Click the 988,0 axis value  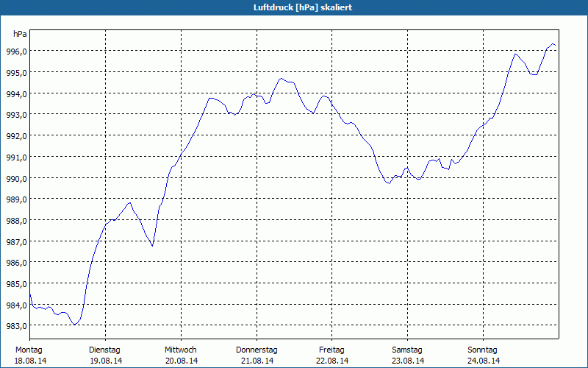[x=17, y=222]
